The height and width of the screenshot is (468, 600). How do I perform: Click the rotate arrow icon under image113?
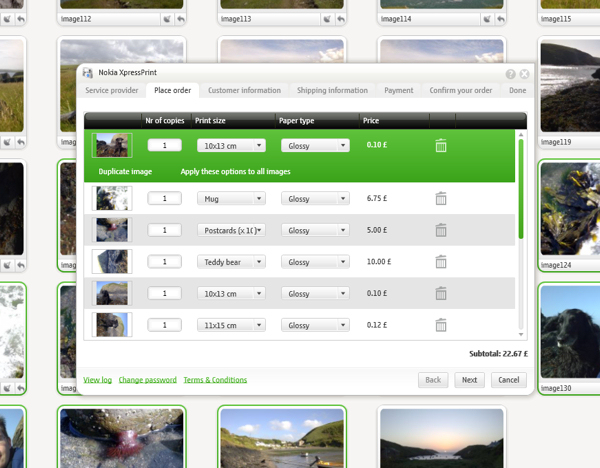click(341, 19)
